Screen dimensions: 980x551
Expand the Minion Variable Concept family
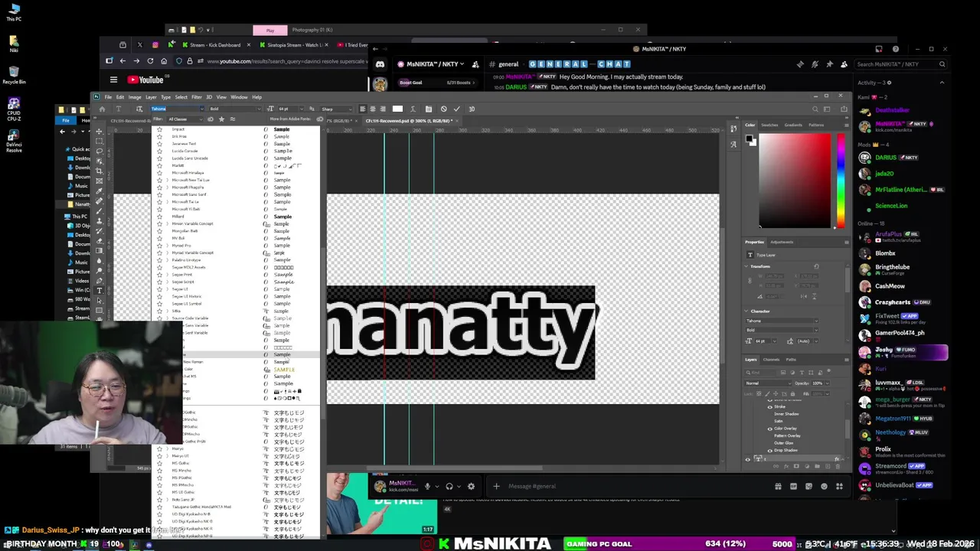coord(167,224)
